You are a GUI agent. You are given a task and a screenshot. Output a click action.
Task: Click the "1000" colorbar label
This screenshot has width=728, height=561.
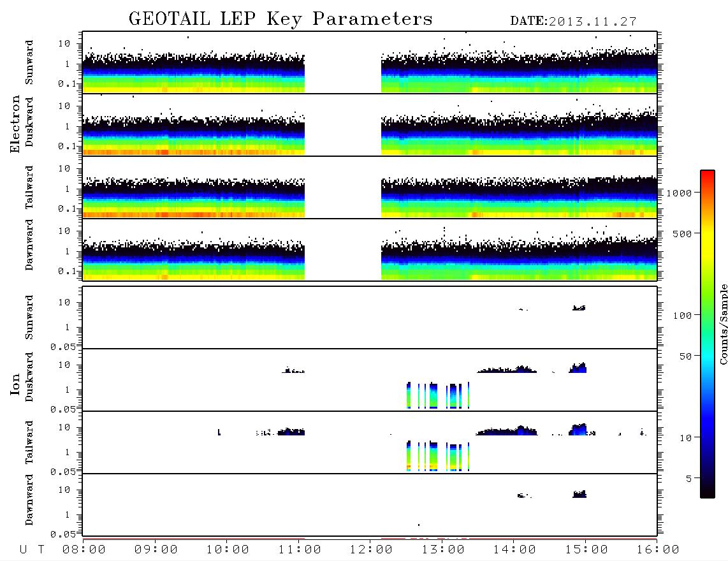click(x=679, y=193)
